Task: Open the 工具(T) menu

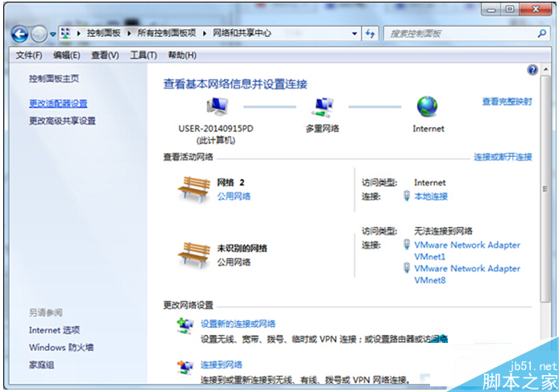Action: tap(143, 55)
